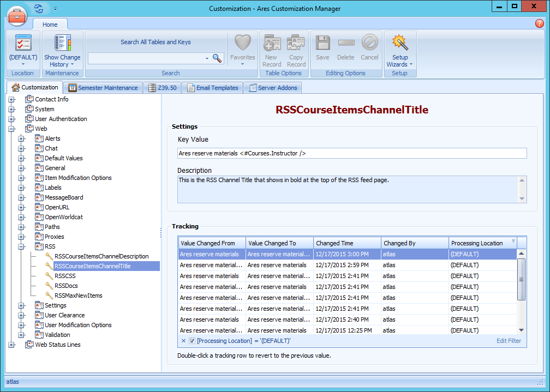Open the search box dropdown arrow
Viewport: 550px width, 392px height.
click(x=207, y=58)
